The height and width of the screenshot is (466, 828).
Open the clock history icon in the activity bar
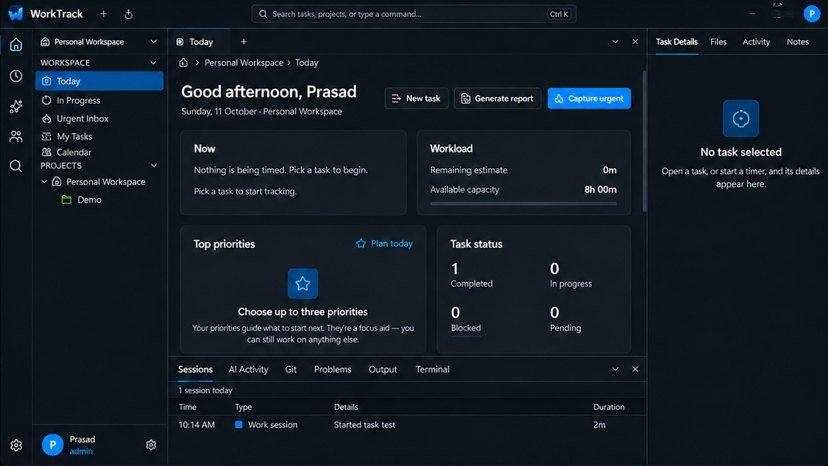pyautogui.click(x=16, y=76)
